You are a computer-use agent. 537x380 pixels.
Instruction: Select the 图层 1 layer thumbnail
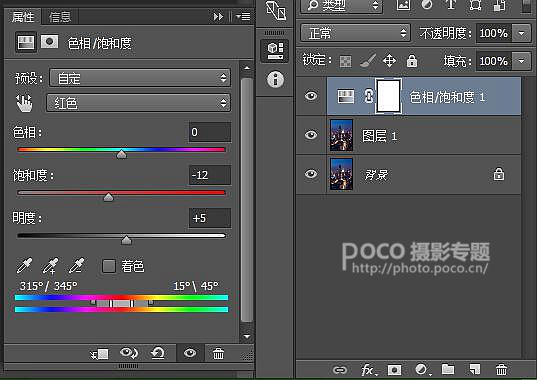pos(341,135)
